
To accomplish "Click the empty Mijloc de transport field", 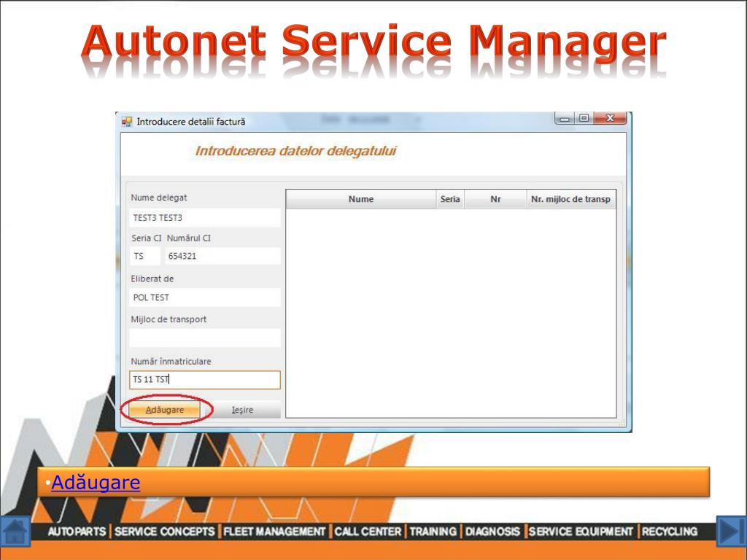I will click(x=205, y=338).
